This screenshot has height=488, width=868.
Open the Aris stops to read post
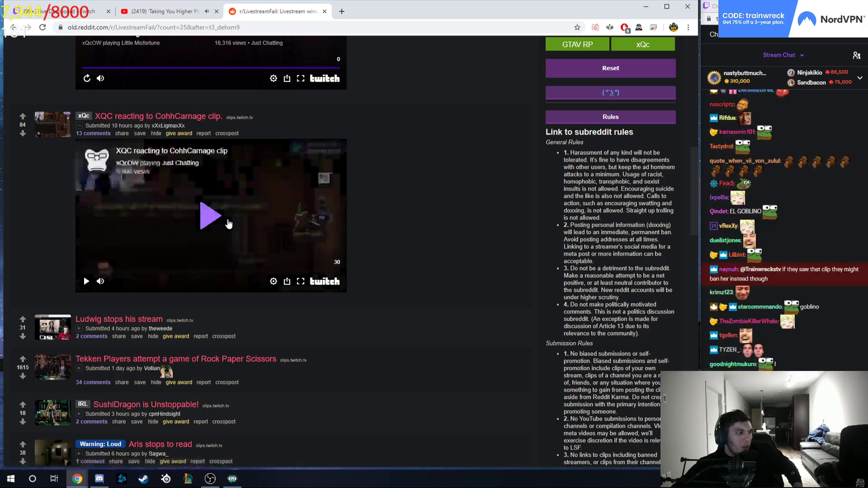click(x=160, y=444)
